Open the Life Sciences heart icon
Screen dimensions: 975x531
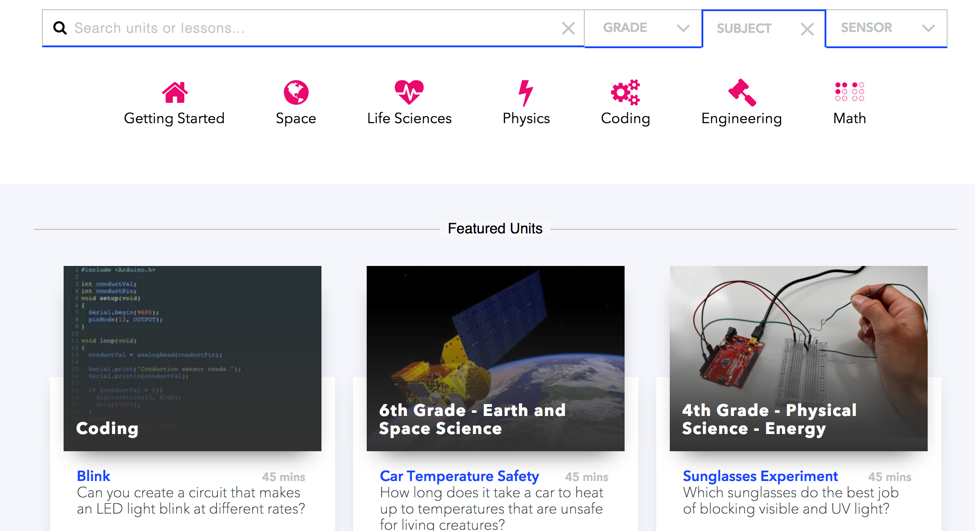409,92
